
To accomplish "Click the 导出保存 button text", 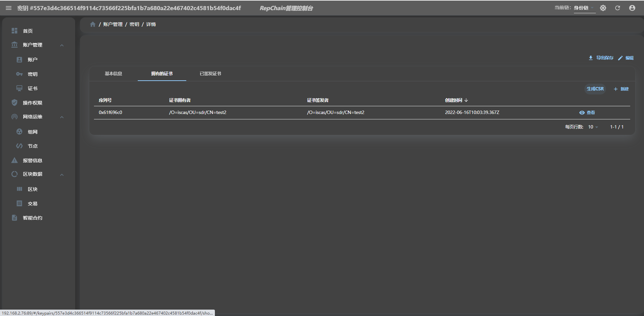I will (x=605, y=58).
